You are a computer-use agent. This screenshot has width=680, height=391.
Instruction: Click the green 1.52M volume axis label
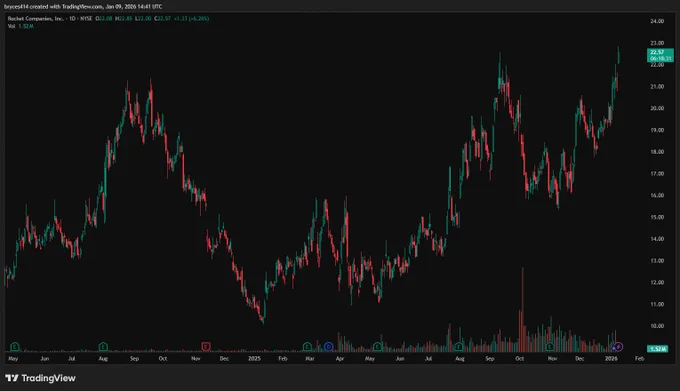point(657,349)
